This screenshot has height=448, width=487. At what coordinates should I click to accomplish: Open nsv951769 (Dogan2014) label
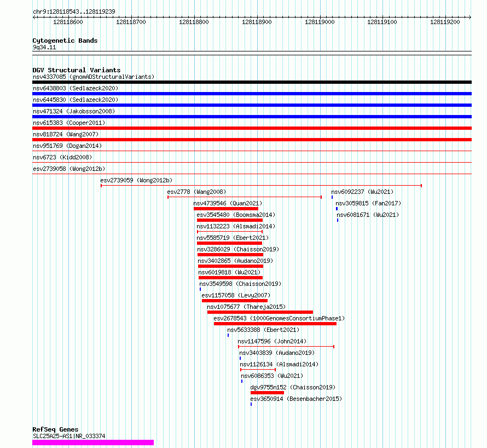pyautogui.click(x=67, y=146)
